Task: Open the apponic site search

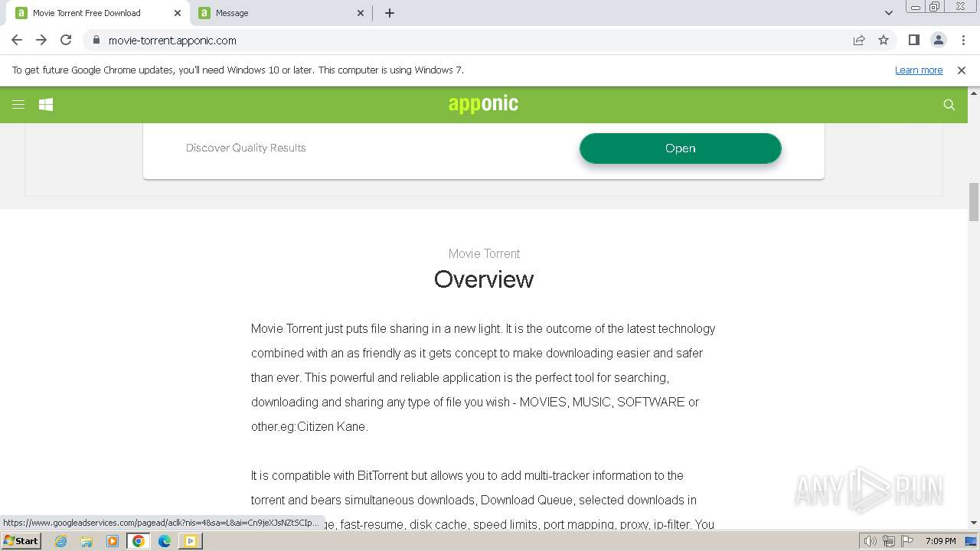Action: click(x=949, y=105)
